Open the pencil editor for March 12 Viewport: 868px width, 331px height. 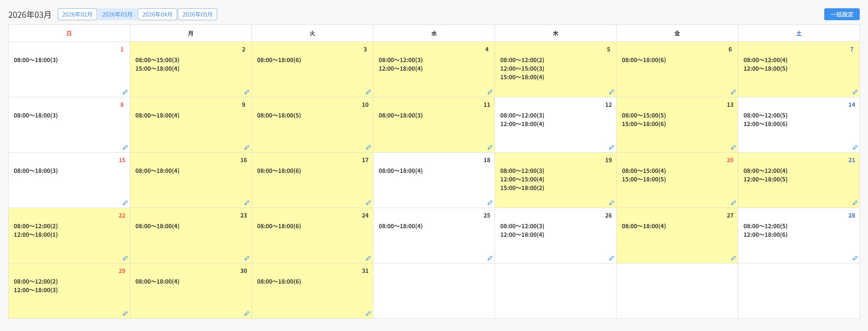(x=611, y=147)
